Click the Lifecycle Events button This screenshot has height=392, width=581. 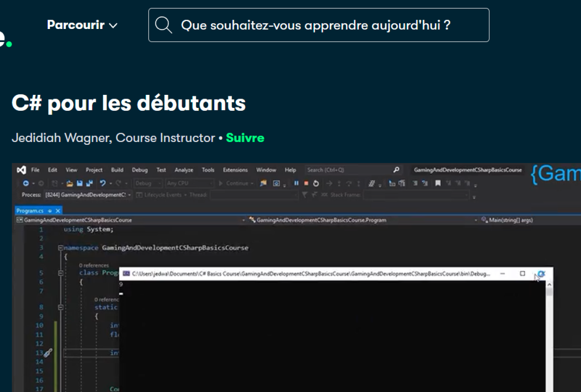[x=161, y=195]
